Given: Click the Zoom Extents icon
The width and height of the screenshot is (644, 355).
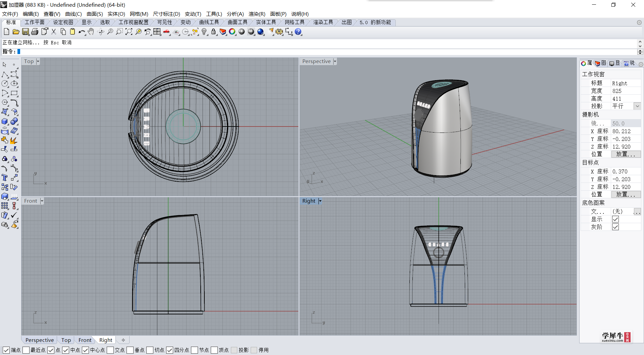Looking at the screenshot, I should pyautogui.click(x=129, y=32).
